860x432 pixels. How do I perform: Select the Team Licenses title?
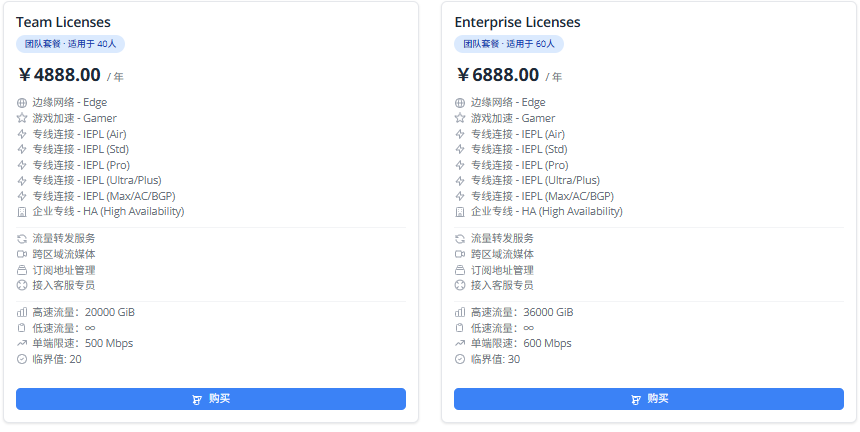click(63, 22)
